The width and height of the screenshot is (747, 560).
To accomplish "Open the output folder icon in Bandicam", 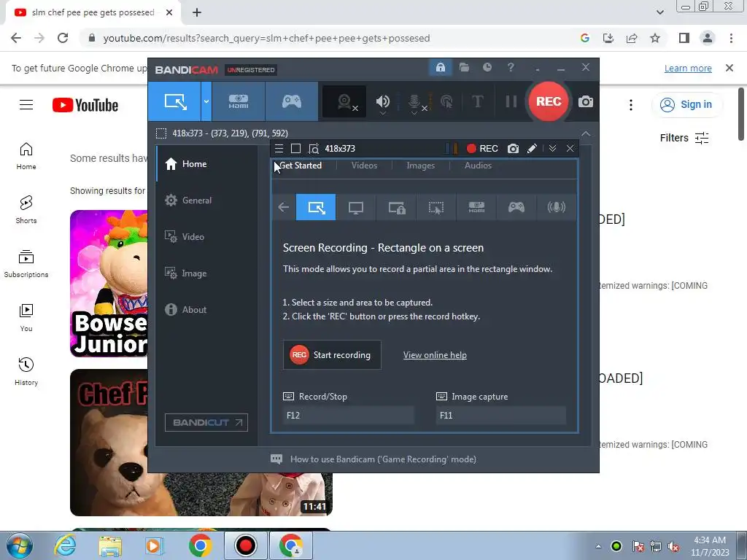I will (464, 68).
